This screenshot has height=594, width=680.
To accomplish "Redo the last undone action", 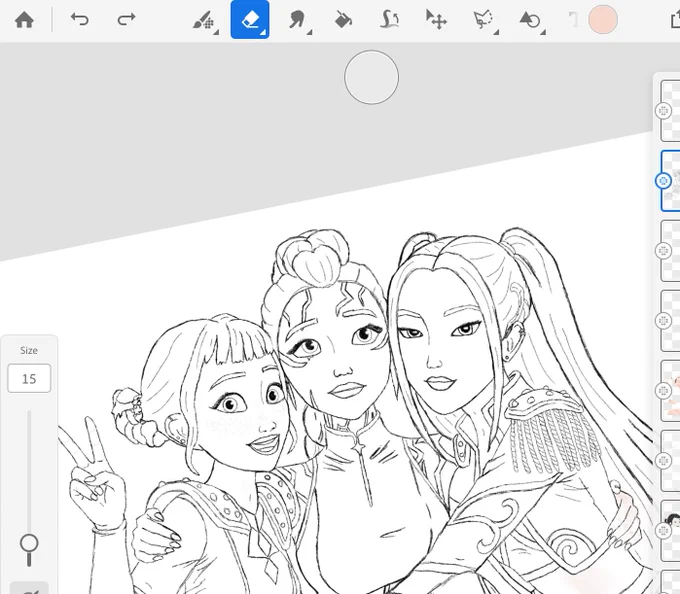I will click(126, 20).
